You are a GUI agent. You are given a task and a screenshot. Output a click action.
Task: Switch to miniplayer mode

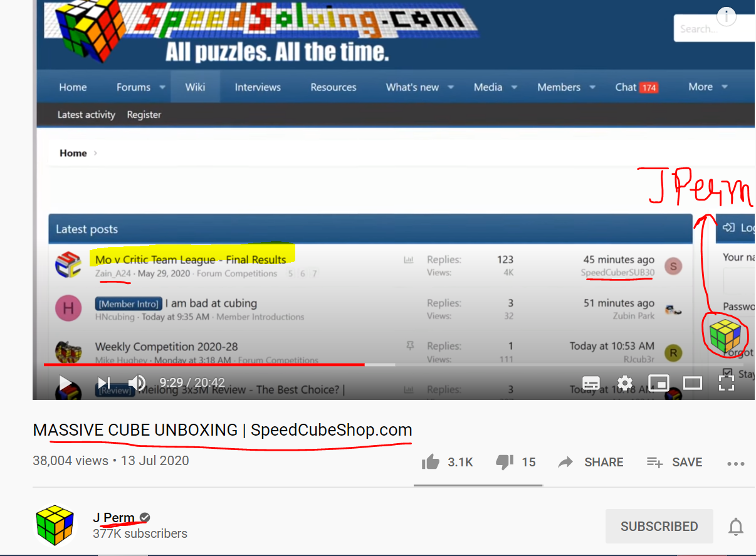(x=658, y=383)
